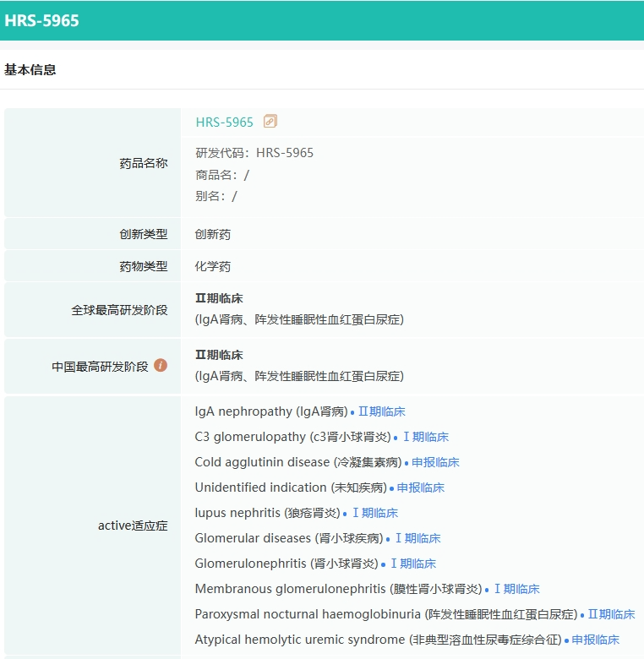
Task: Click the active适应症 row label
Action: 133,526
